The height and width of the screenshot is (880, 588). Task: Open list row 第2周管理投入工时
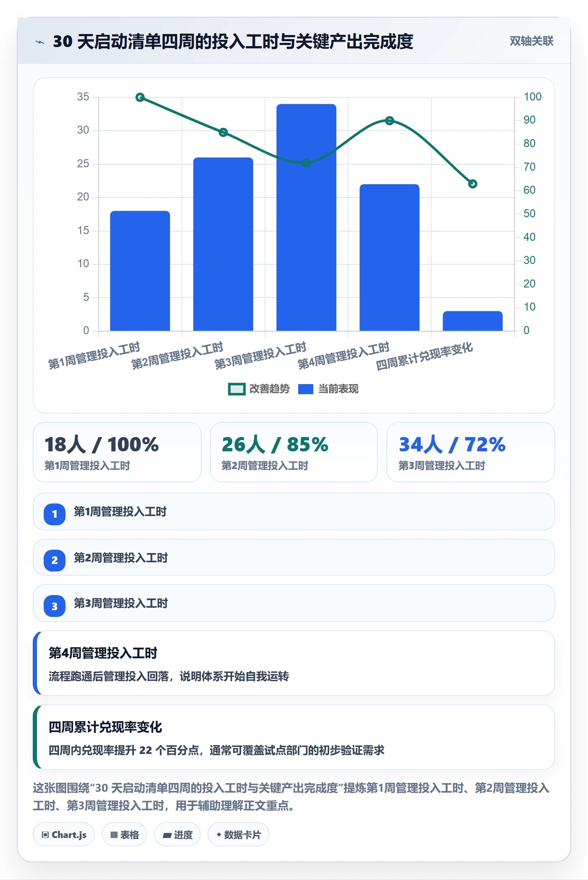pos(294,557)
